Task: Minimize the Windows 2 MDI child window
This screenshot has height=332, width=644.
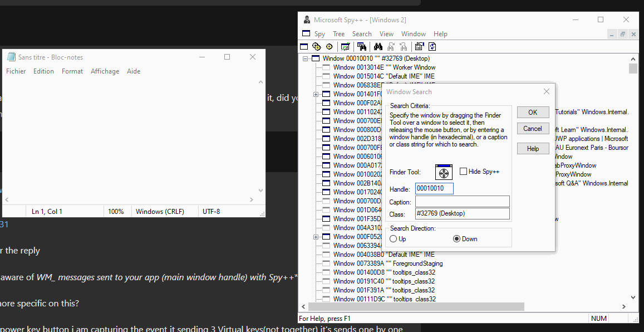Action: (x=612, y=34)
